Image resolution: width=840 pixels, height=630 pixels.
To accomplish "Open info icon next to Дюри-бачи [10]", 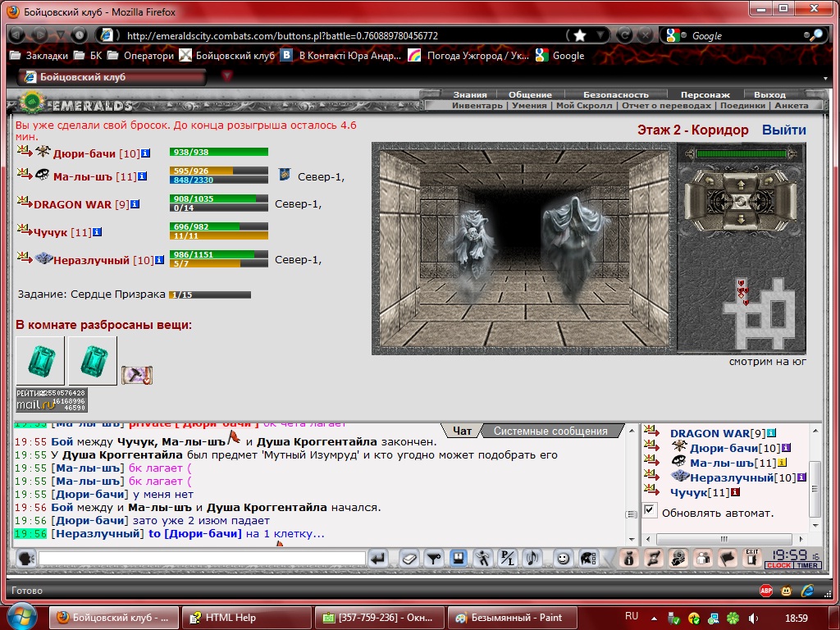I will (x=146, y=153).
